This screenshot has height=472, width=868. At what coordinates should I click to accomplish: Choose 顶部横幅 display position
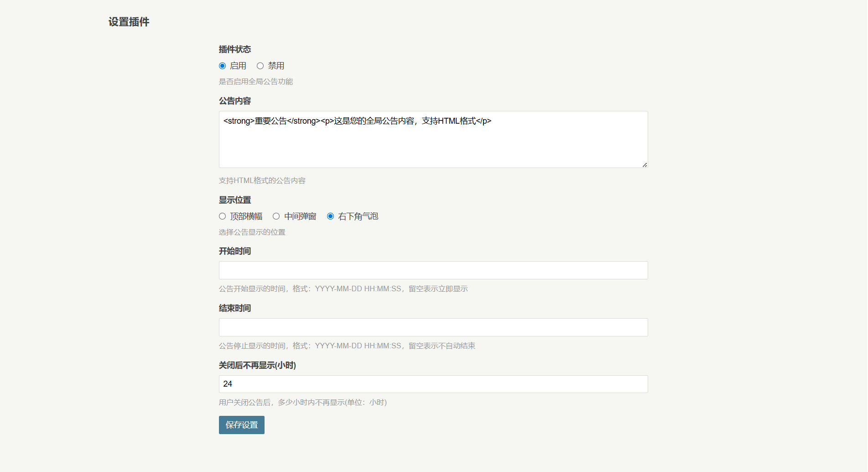point(222,216)
